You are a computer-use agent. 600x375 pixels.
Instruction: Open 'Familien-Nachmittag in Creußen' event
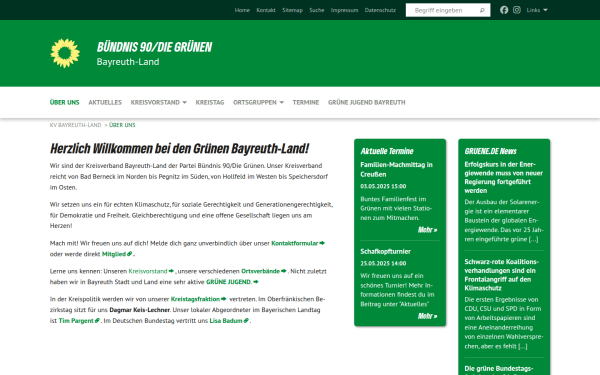pyautogui.click(x=396, y=170)
